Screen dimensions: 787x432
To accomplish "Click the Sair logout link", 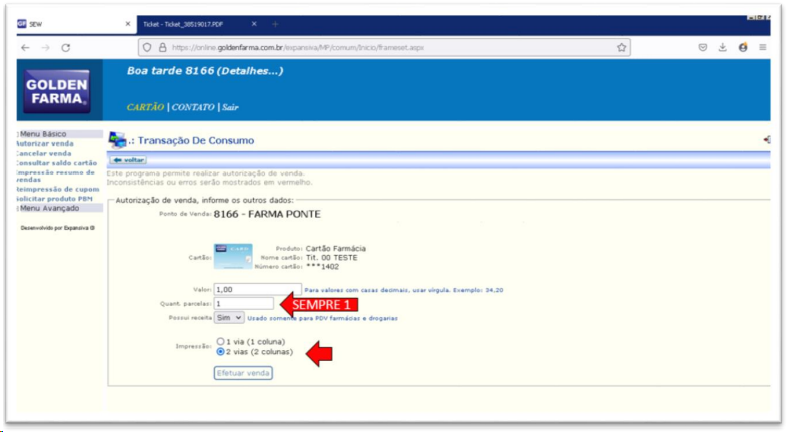I will pos(230,107).
